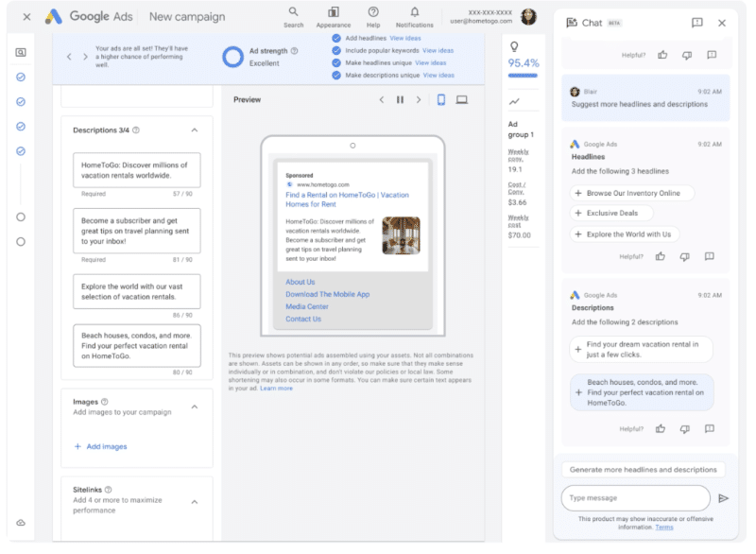Click Add images link
Viewport: 756px width, 554px height.
click(101, 446)
